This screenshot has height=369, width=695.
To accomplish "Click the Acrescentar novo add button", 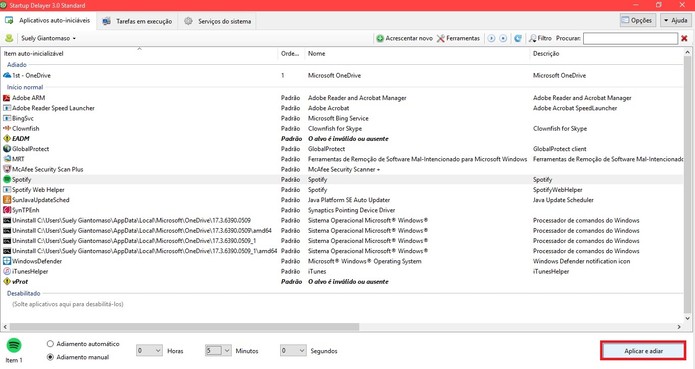I will click(404, 39).
